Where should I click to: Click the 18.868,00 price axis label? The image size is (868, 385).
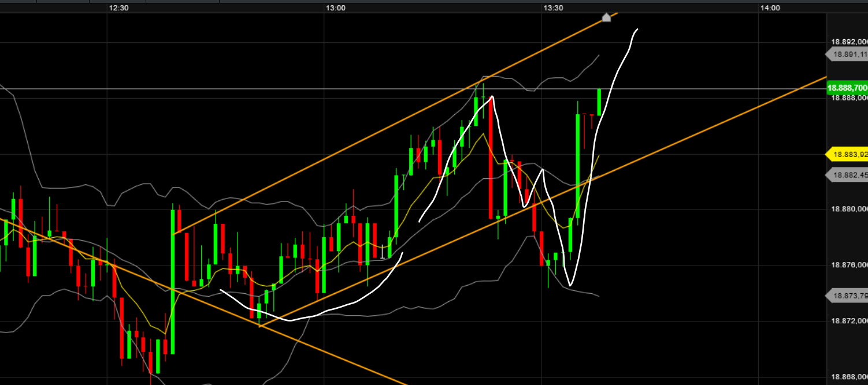[x=849, y=376]
